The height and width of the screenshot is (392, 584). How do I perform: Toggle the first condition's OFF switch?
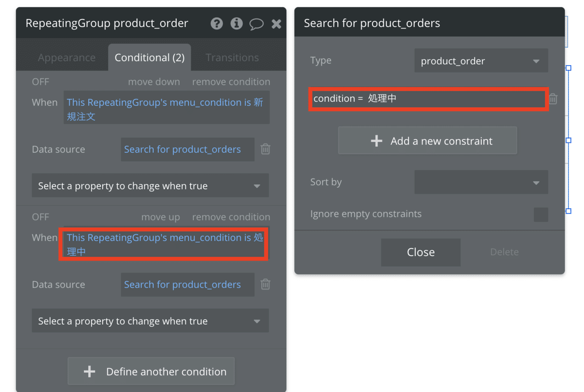point(40,82)
